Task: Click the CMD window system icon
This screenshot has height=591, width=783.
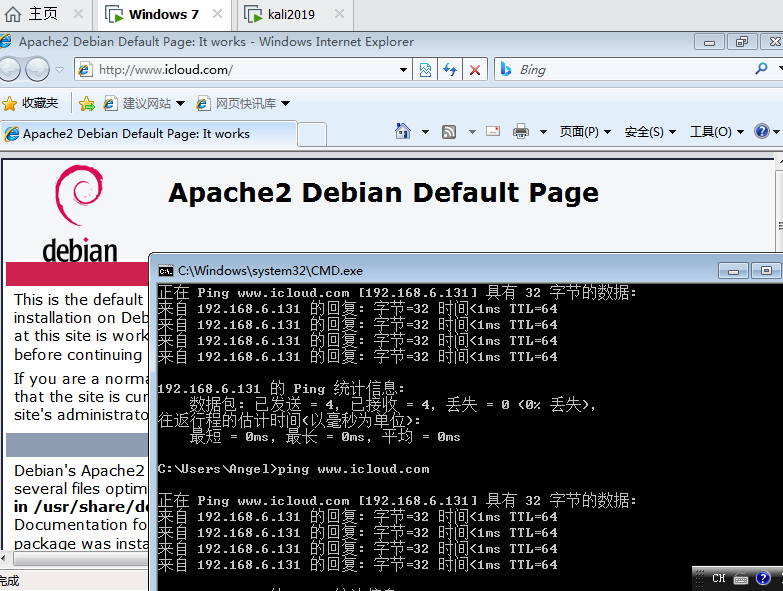Action: [x=166, y=271]
